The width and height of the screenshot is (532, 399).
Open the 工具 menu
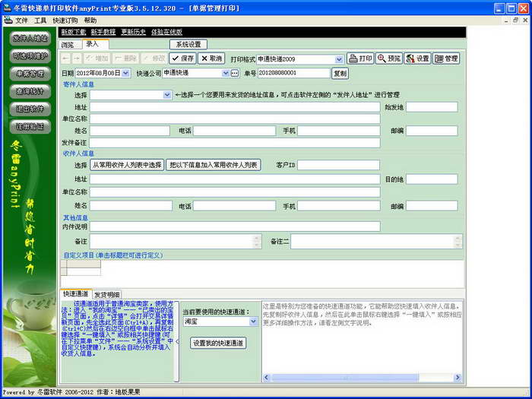(x=40, y=21)
